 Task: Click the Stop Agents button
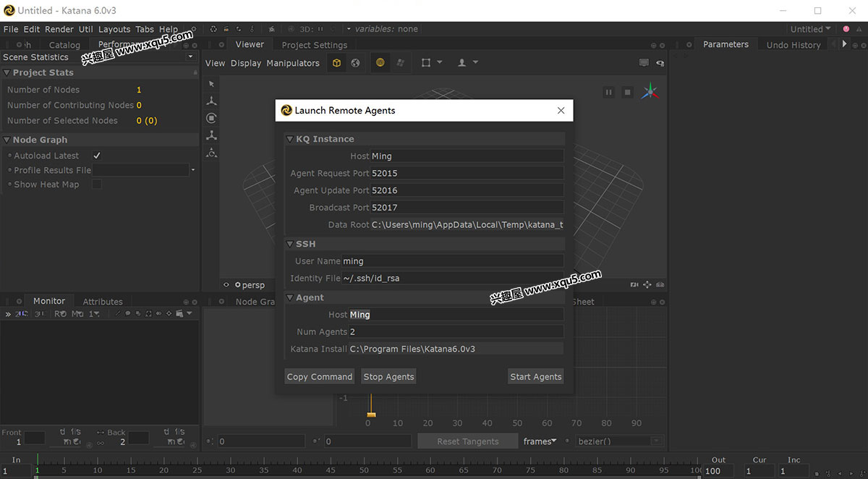[x=388, y=376]
